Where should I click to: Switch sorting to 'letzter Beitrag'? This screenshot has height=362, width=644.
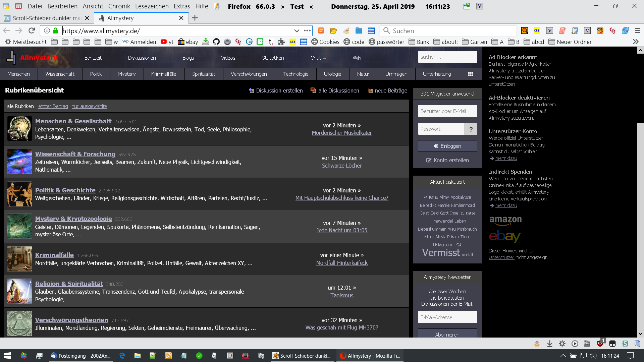pos(53,106)
